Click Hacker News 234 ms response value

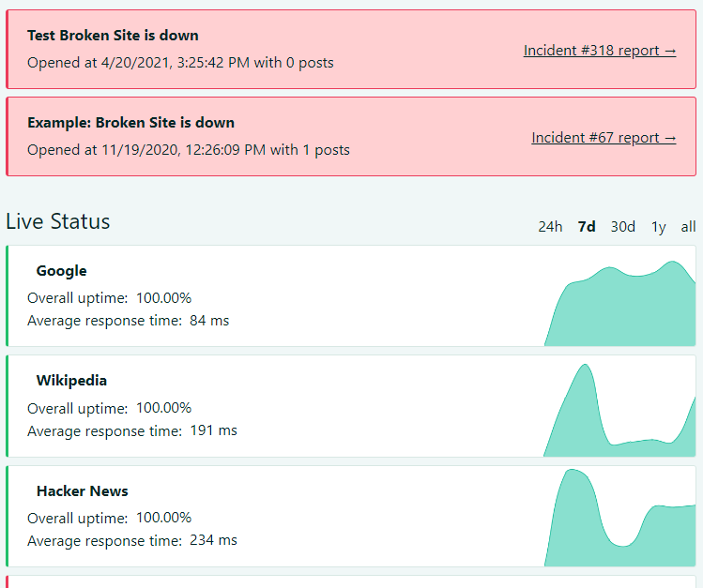click(x=213, y=540)
